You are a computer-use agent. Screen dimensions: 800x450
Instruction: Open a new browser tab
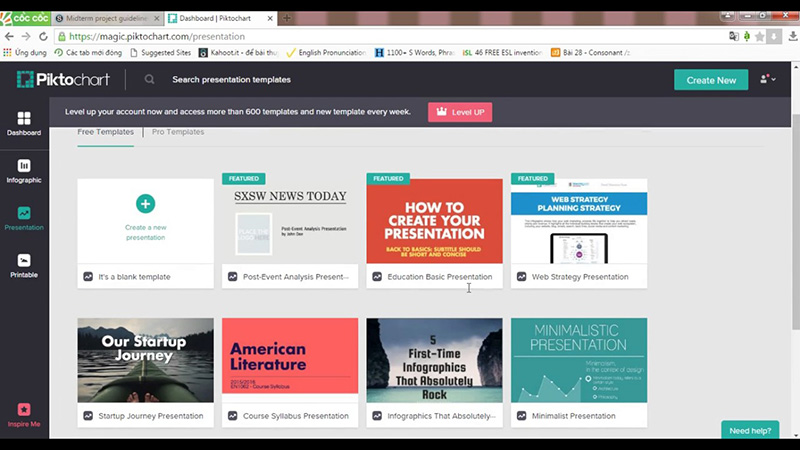[x=287, y=18]
